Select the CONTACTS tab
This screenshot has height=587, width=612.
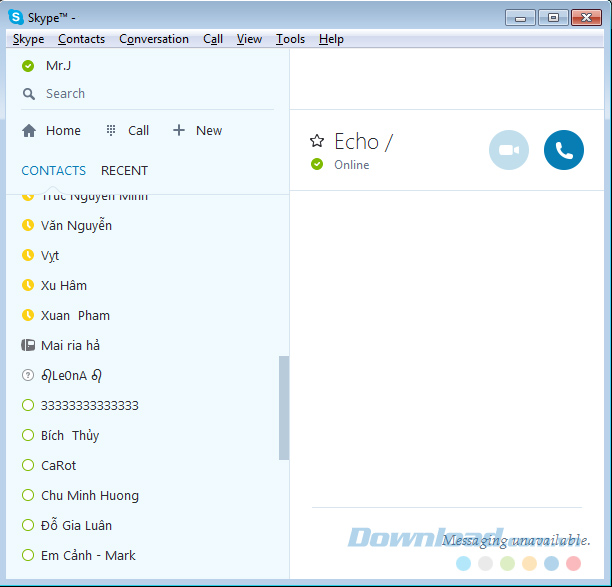coord(54,171)
